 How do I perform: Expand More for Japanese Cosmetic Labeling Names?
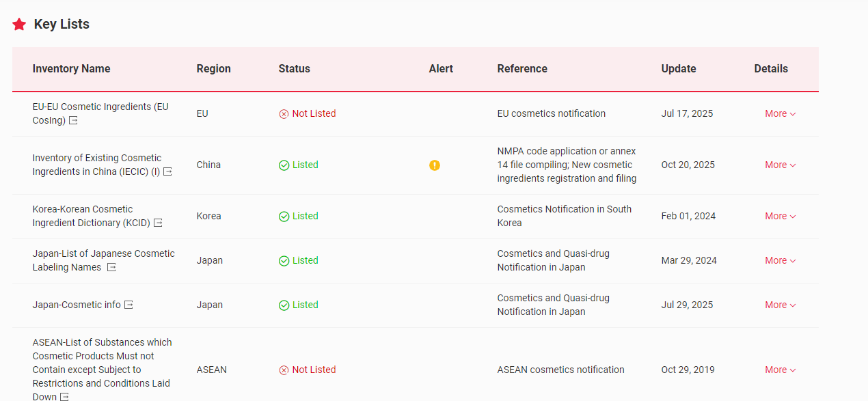pyautogui.click(x=780, y=261)
